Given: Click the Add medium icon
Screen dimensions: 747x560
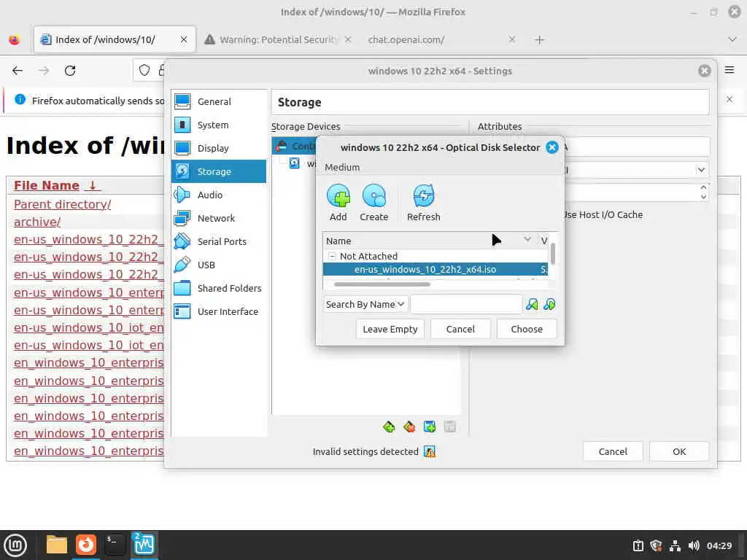Looking at the screenshot, I should click(338, 195).
